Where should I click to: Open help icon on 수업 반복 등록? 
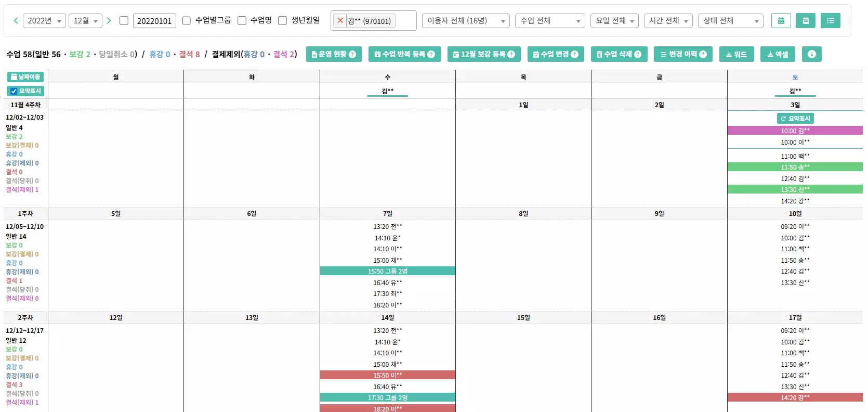tap(431, 55)
